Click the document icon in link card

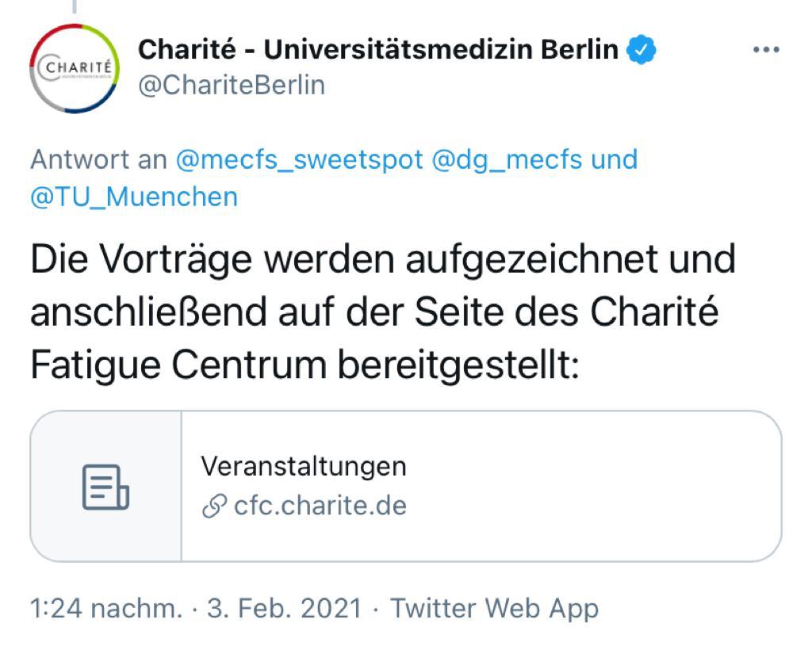point(105,487)
